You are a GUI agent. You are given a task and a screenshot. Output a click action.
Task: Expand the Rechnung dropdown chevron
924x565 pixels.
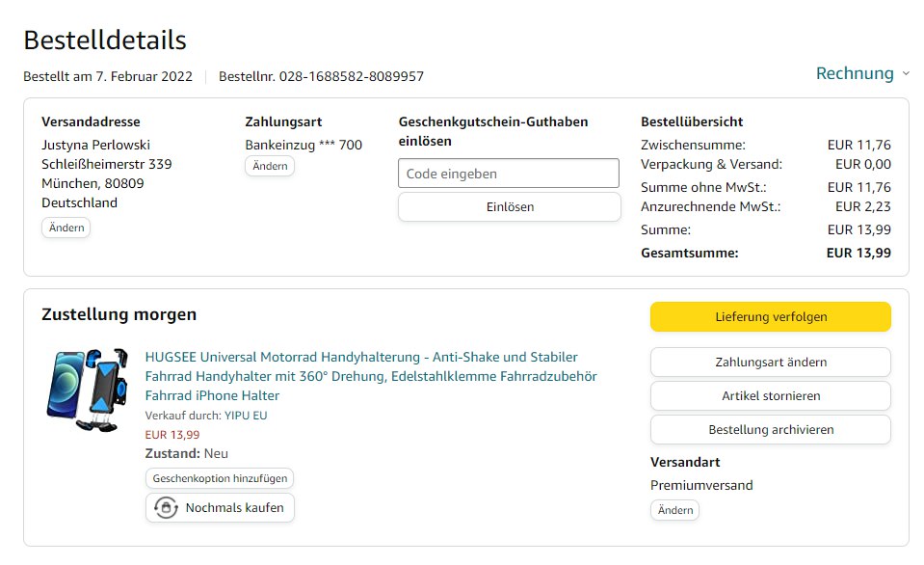point(906,74)
